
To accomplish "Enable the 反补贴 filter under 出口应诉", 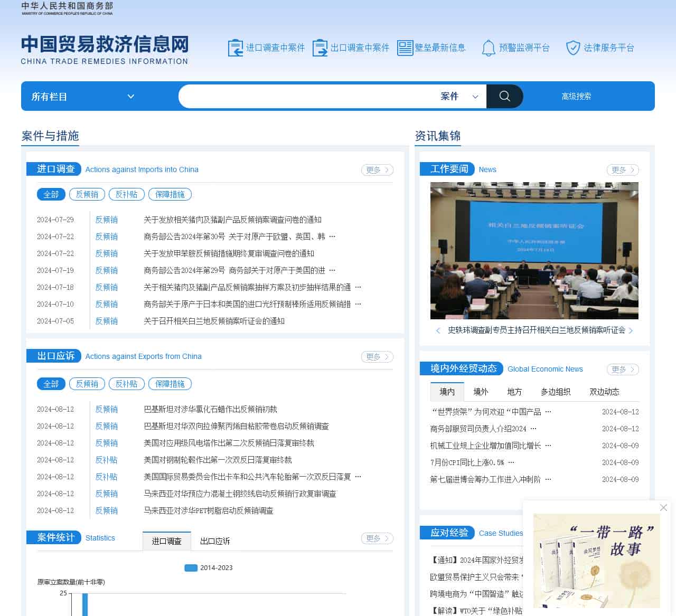I will (126, 384).
